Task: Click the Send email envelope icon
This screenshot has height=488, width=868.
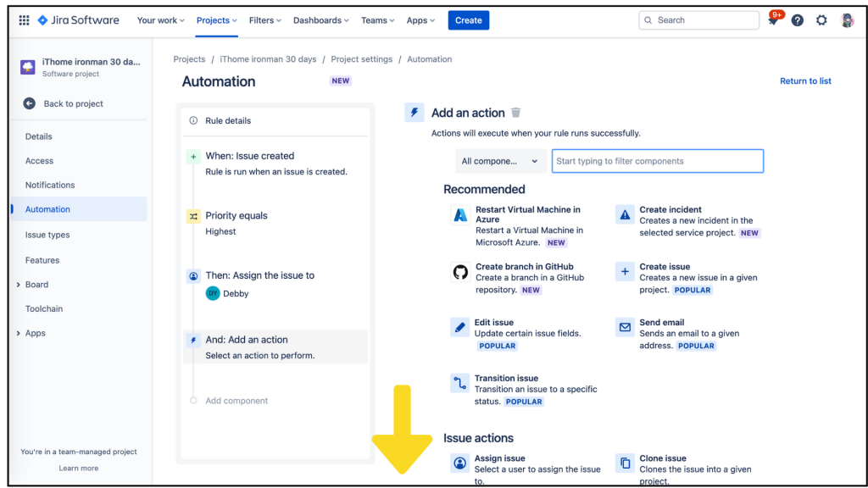Action: (625, 328)
